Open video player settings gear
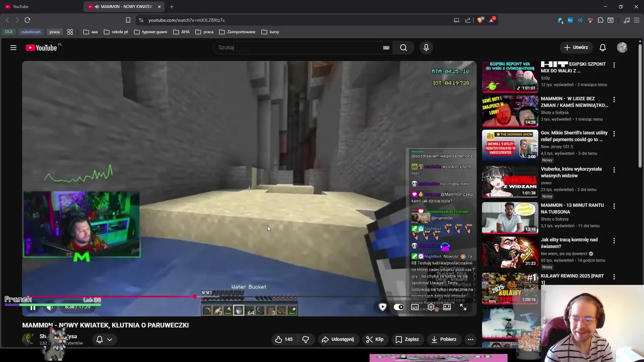This screenshot has height=362, width=644. [431, 307]
